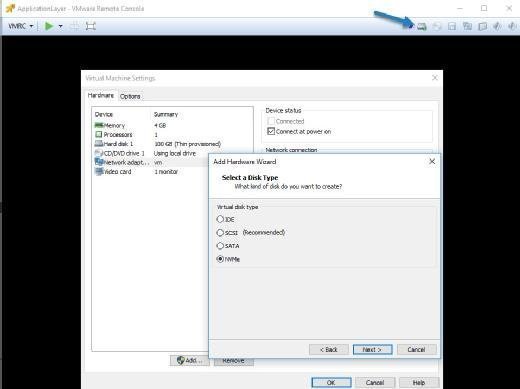
Task: Select the Processors device row
Action: tap(172, 135)
